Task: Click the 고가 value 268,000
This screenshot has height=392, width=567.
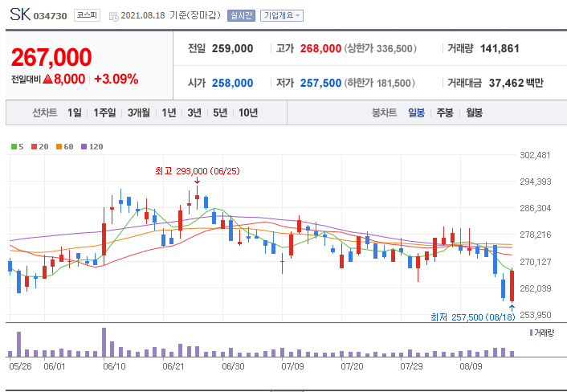Action: 320,48
